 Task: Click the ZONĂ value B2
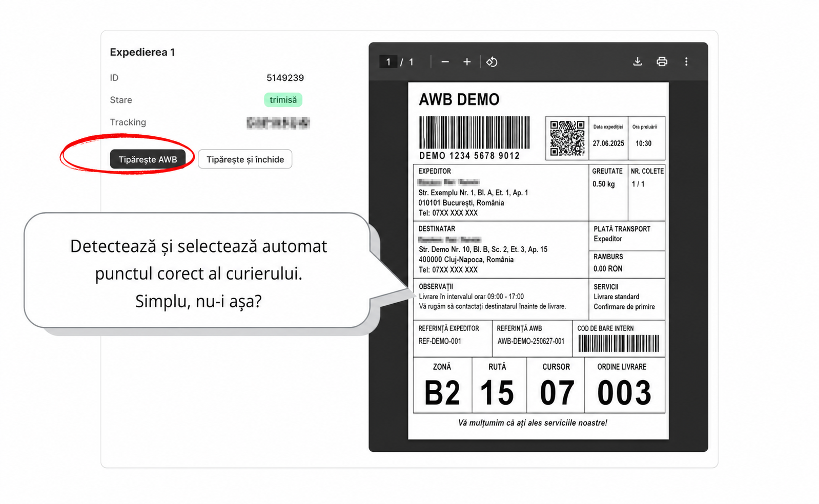coord(442,393)
